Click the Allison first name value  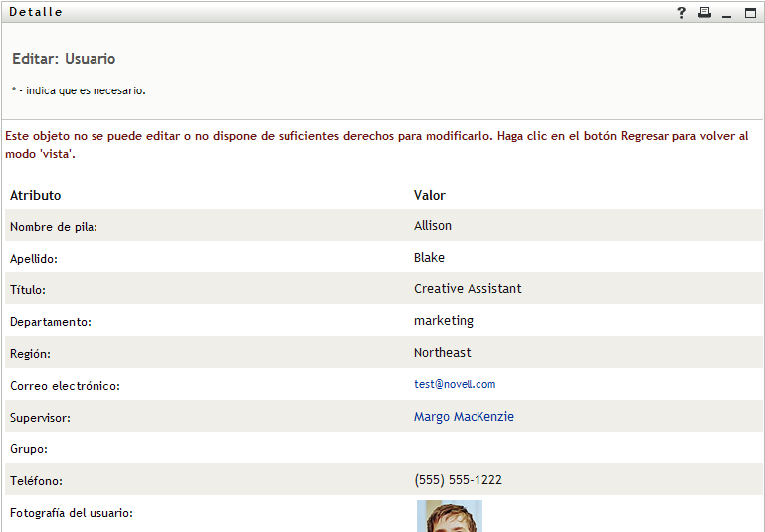tap(433, 226)
